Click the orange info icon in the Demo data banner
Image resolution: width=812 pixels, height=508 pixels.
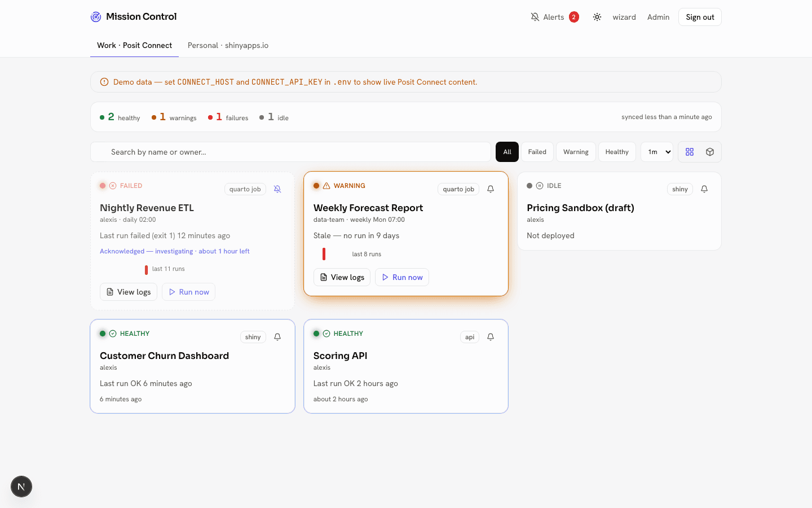tap(104, 82)
